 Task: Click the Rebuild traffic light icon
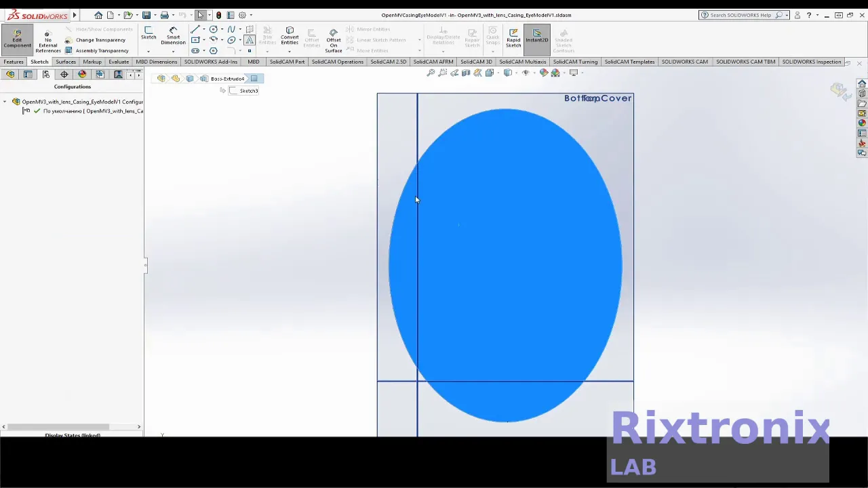218,15
